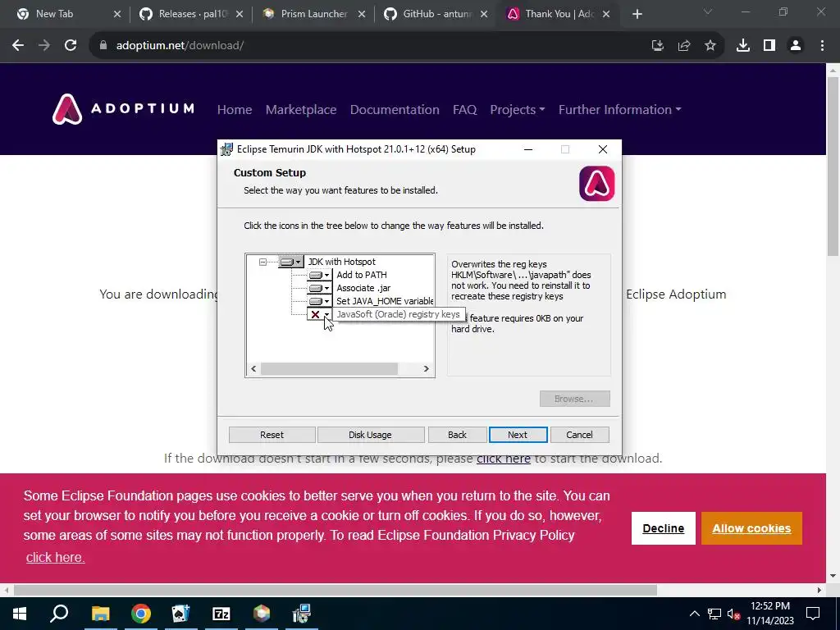Open the Add to PATH feature dropdown

point(319,275)
